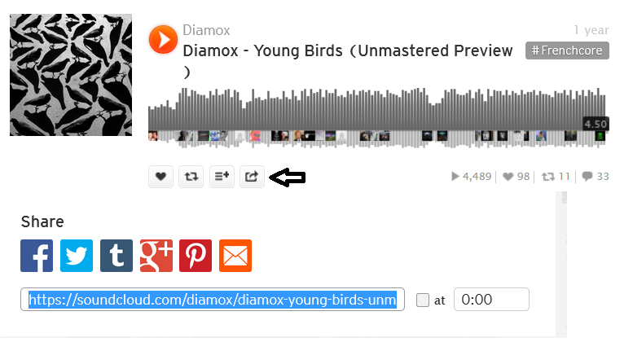This screenshot has height=364, width=633.
Task: Add track to playlist icon
Action: [222, 177]
